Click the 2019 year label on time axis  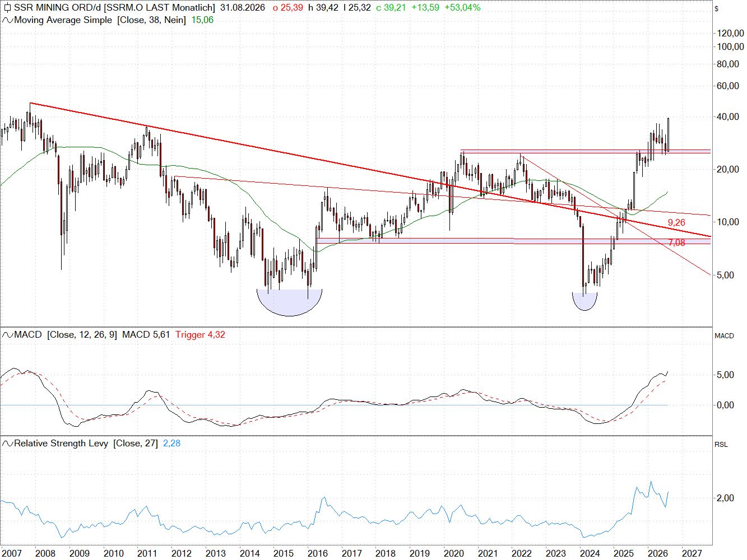point(420,553)
